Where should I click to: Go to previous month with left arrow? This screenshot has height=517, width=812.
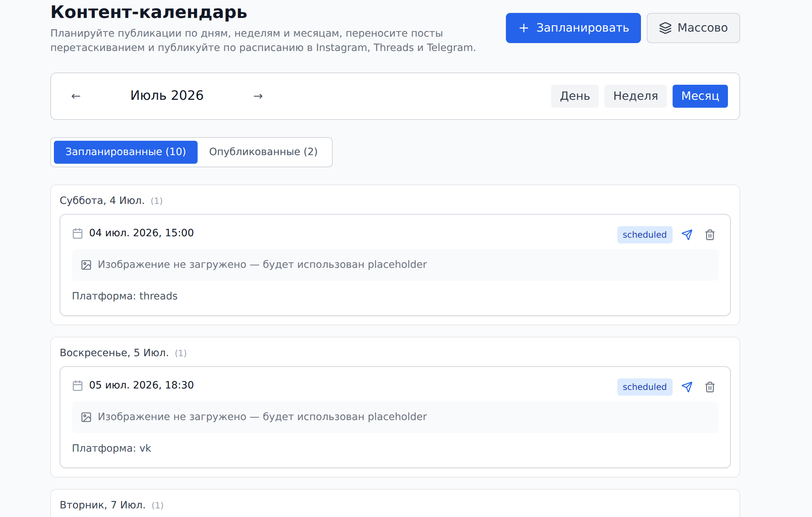(76, 96)
